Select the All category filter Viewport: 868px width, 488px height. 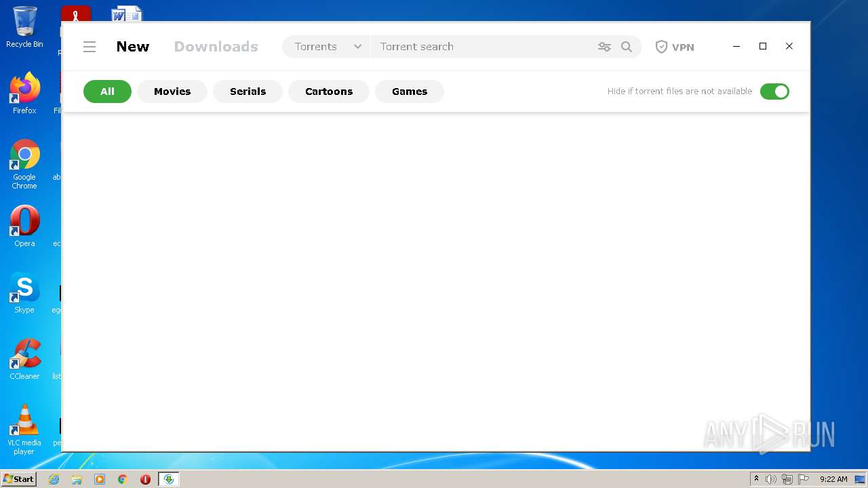(x=107, y=91)
